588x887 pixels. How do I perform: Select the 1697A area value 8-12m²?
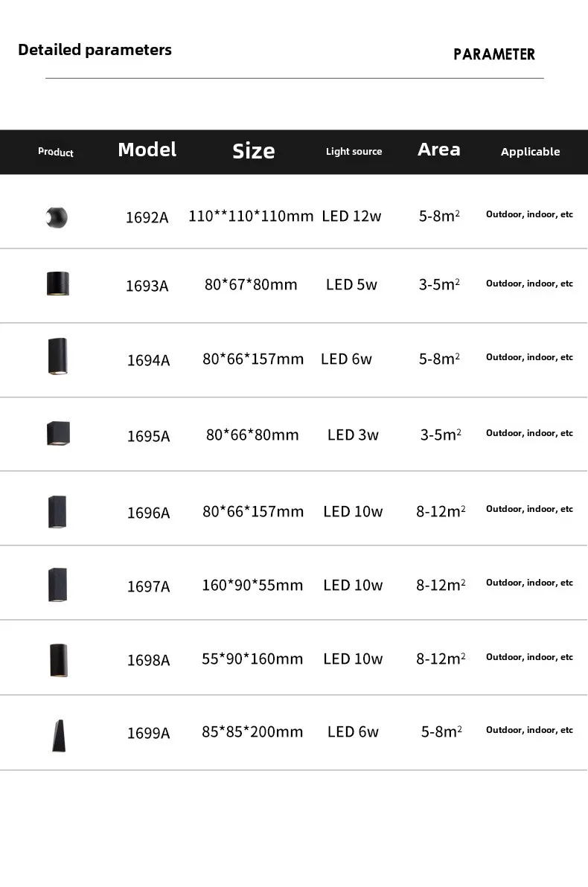pos(441,585)
